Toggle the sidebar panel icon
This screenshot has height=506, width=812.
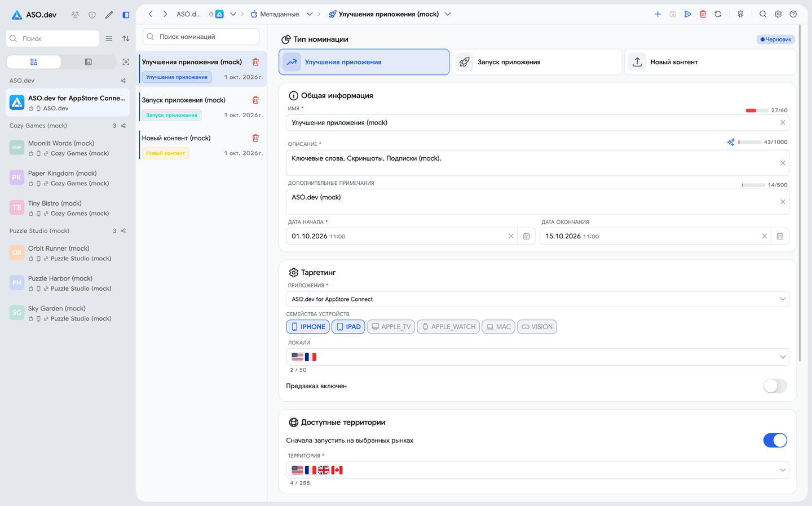coord(126,15)
